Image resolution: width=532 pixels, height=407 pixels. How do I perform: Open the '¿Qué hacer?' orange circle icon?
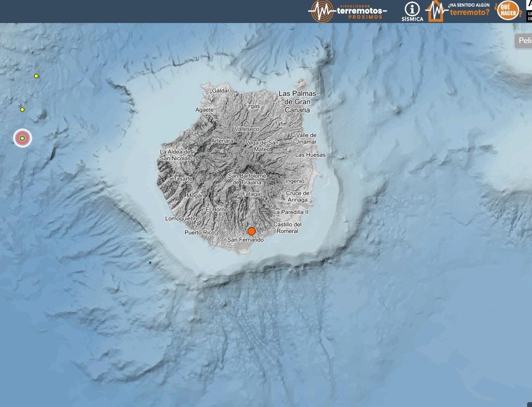point(508,11)
